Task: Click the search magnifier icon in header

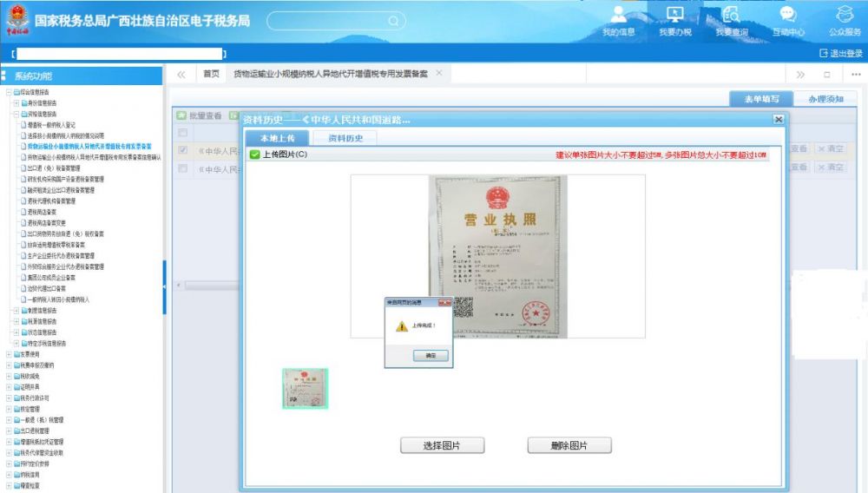Action: tap(392, 20)
